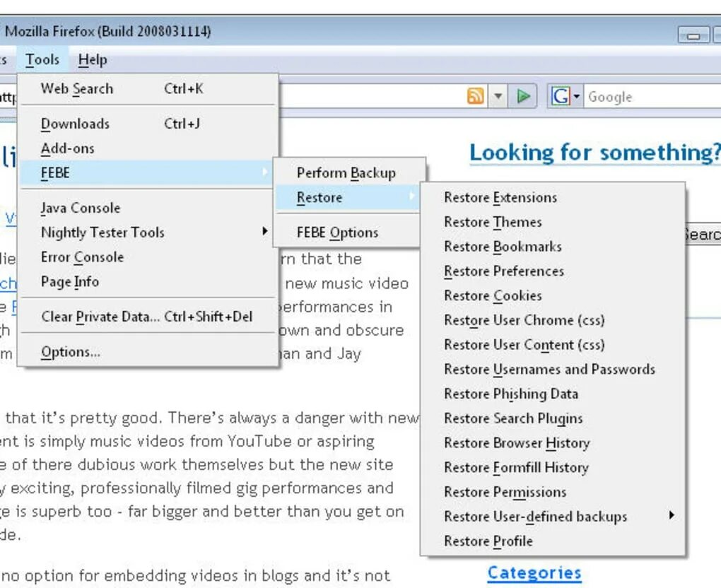This screenshot has width=721, height=588.
Task: Choose Restore Search Plugins
Action: coord(553,418)
